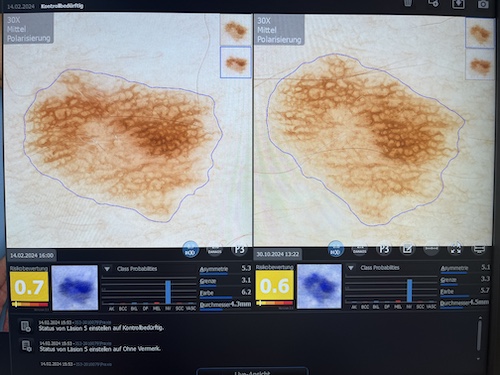Image resolution: width=500 pixels, height=375 pixels.
Task: Toggle the left image's blue ROD button
Action: [x=190, y=249]
